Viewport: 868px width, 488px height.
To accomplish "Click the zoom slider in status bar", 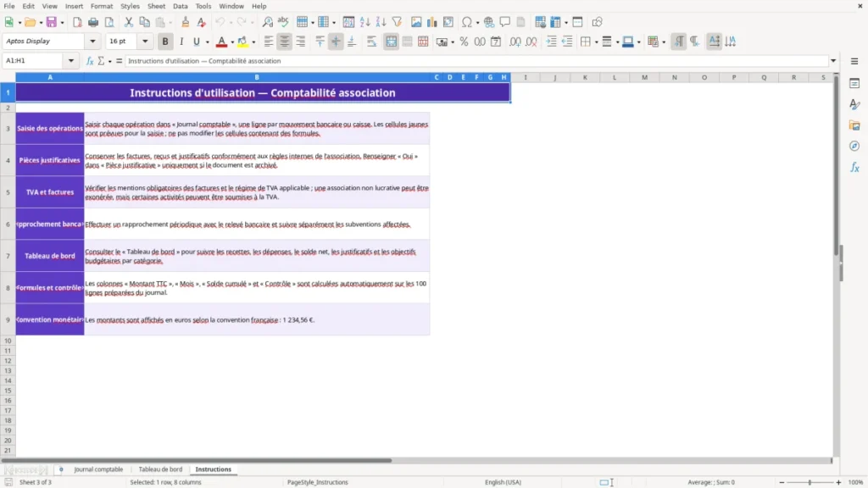I will point(810,482).
